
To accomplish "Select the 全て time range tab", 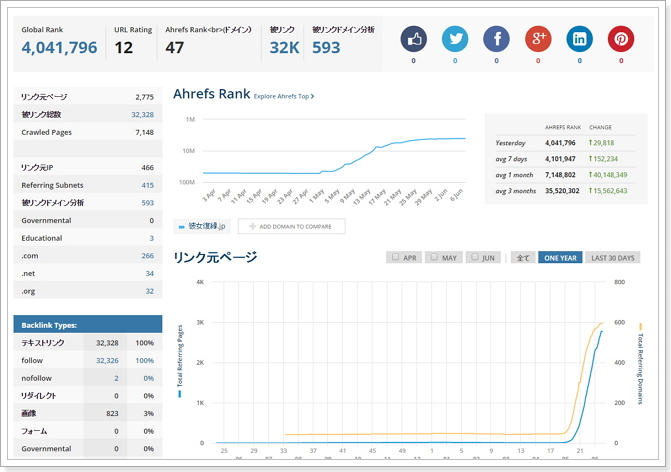I will (x=523, y=258).
